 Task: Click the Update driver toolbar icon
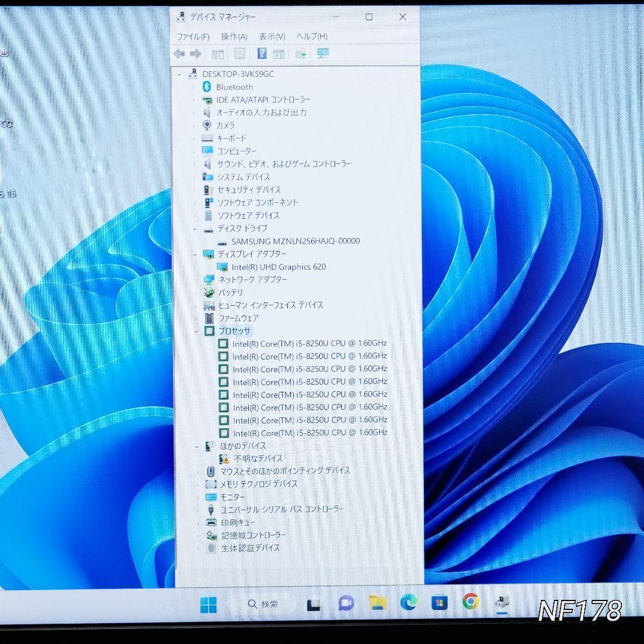tap(301, 54)
